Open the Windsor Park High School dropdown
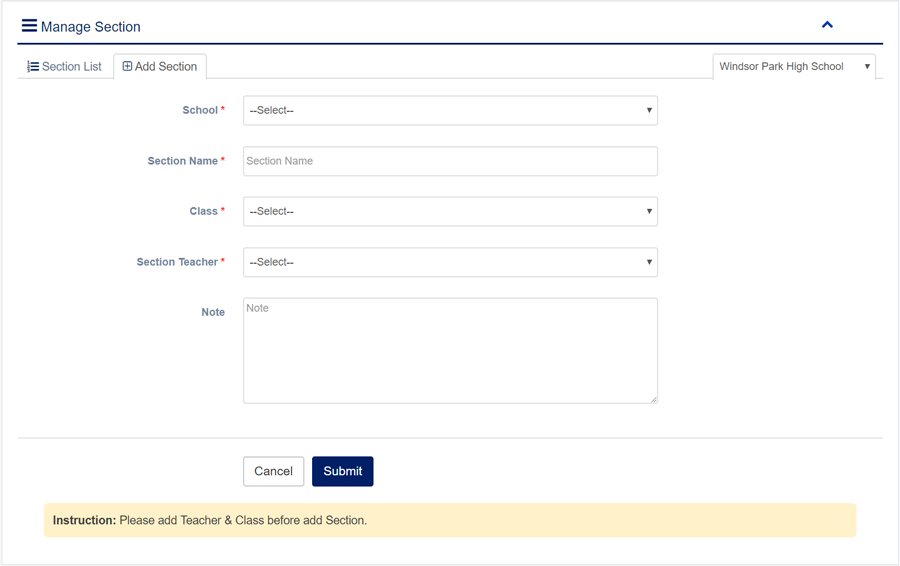Image resolution: width=900 pixels, height=566 pixels. click(794, 67)
